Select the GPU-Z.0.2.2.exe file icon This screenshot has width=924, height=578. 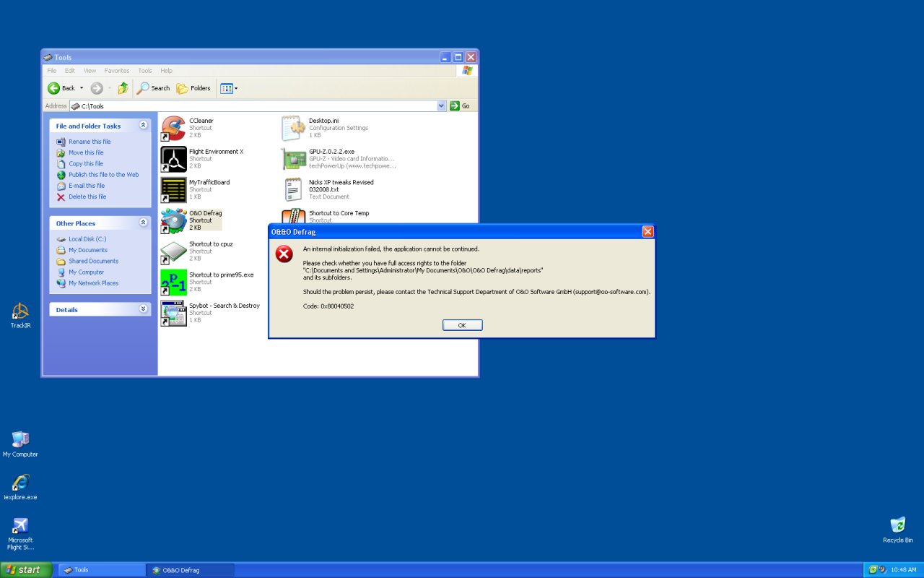tap(293, 159)
